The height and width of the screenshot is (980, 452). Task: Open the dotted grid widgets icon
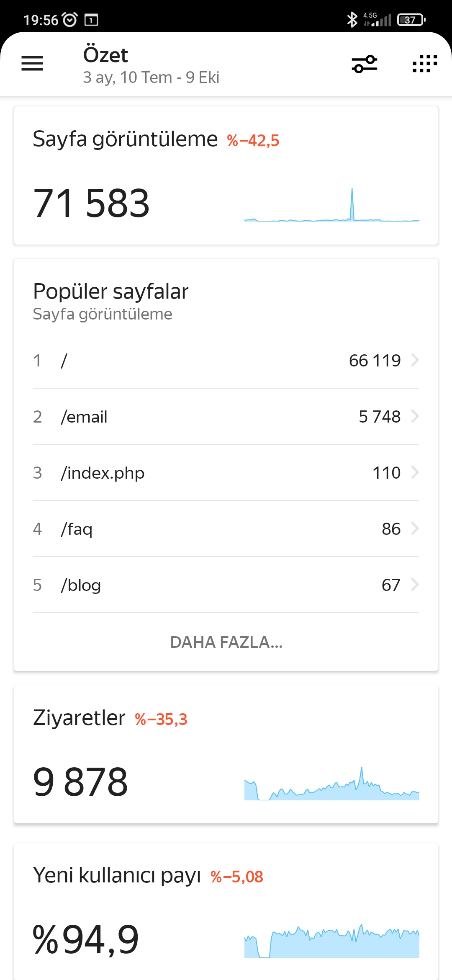pos(425,64)
